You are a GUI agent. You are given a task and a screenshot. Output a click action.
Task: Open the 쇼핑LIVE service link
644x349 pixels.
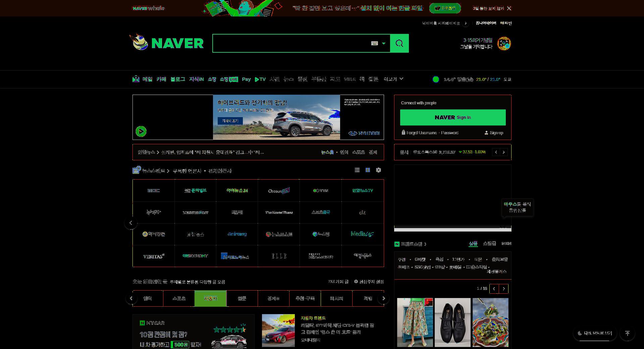tap(229, 79)
